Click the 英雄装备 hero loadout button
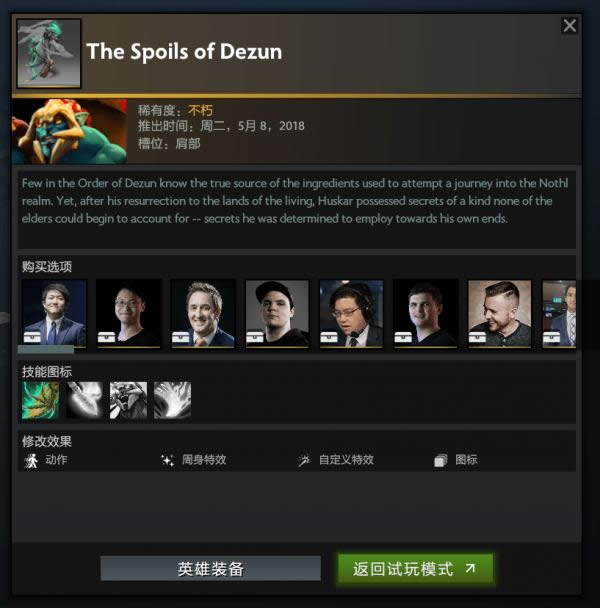 tap(211, 569)
